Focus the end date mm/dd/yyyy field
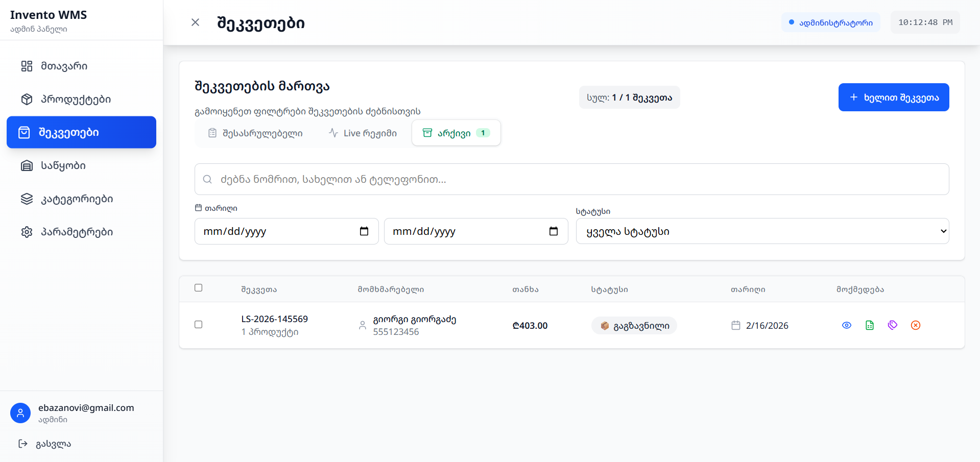 (476, 231)
